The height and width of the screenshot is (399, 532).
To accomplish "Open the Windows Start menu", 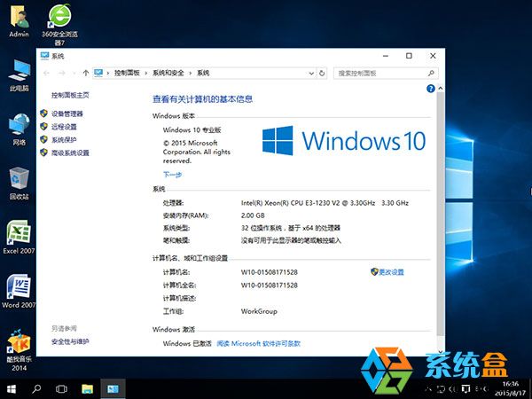I will click(x=12, y=389).
